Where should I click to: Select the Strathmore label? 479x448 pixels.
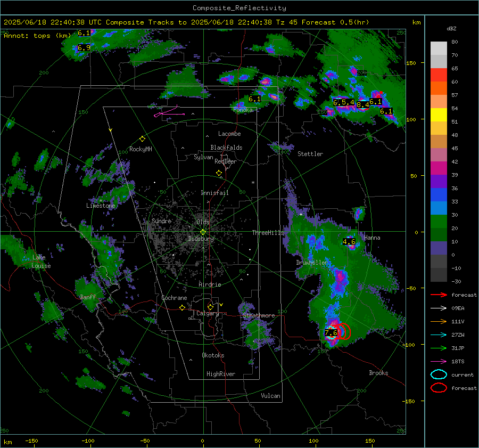point(259,315)
